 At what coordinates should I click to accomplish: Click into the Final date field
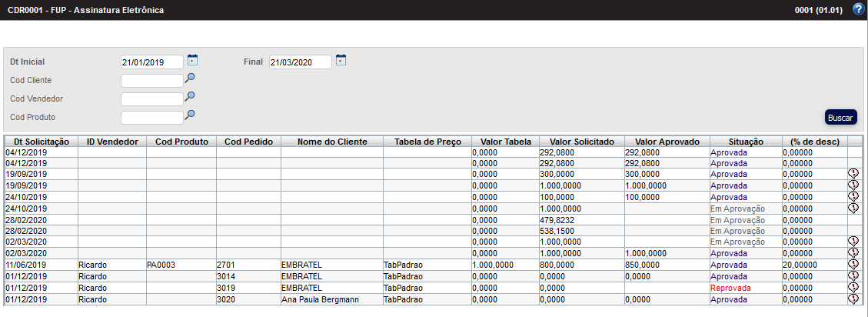coord(300,62)
